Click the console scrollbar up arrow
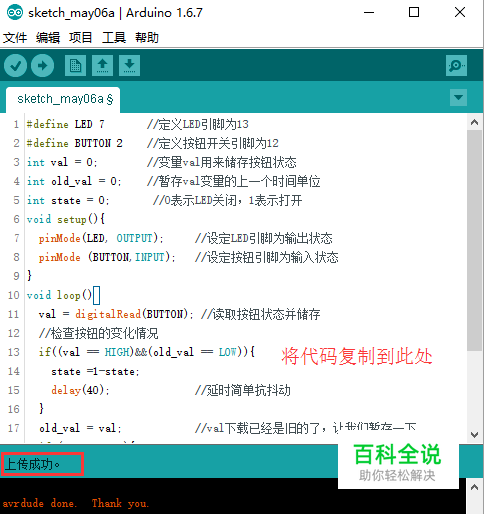Screen dimensions: 484x514 (x=475, y=487)
